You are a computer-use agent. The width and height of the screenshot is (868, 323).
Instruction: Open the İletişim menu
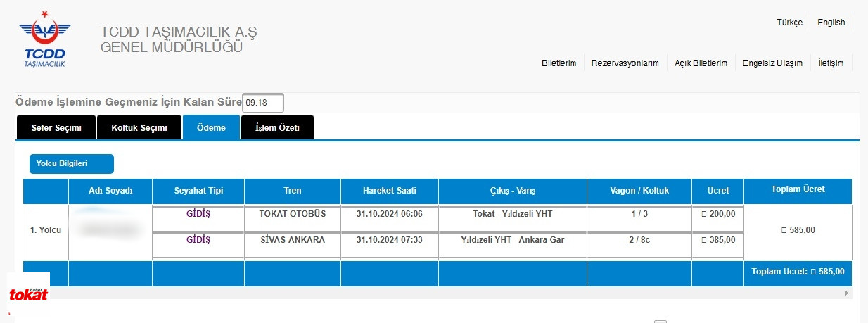(x=831, y=63)
